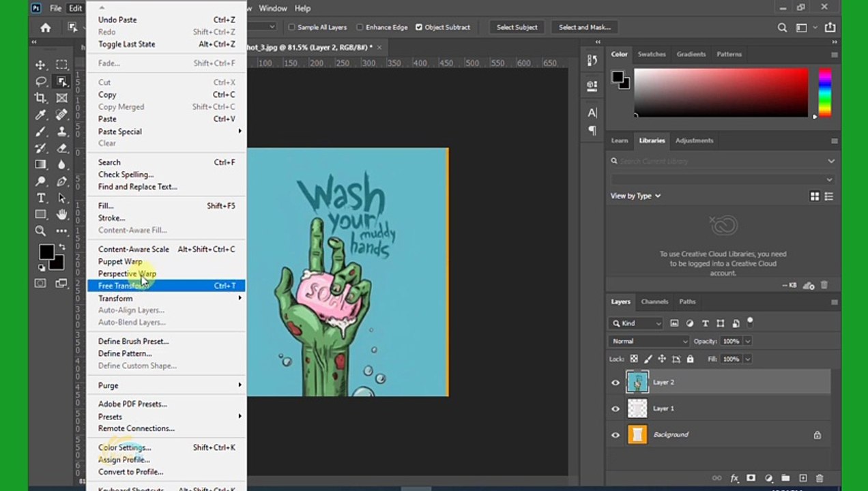This screenshot has width=868, height=491.
Task: Open the Normal blend mode dropdown
Action: (x=650, y=341)
